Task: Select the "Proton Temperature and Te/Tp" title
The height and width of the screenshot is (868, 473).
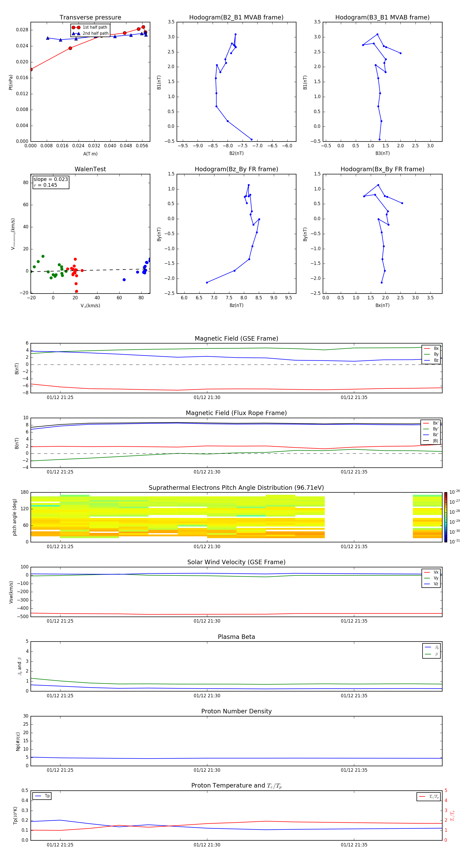Action: 236,786
